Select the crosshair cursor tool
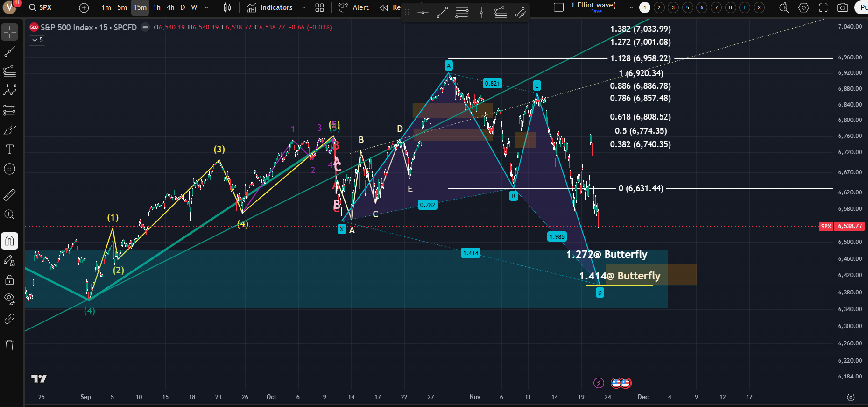The height and width of the screenshot is (407, 868). 9,32
